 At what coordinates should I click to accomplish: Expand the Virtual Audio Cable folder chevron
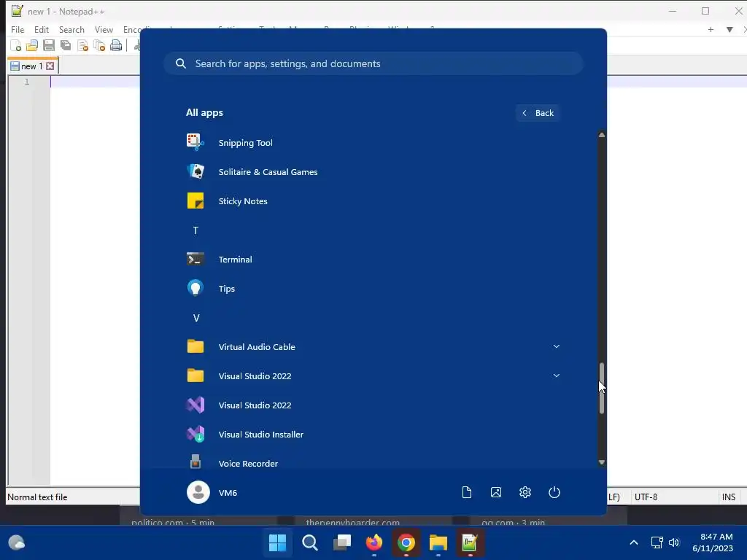tap(556, 346)
